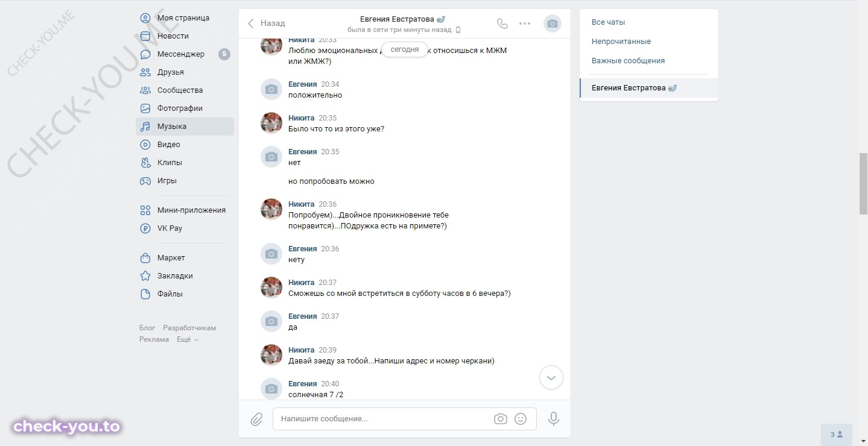The height and width of the screenshot is (446, 868).
Task: Attach a file with paperclip icon
Action: point(256,419)
